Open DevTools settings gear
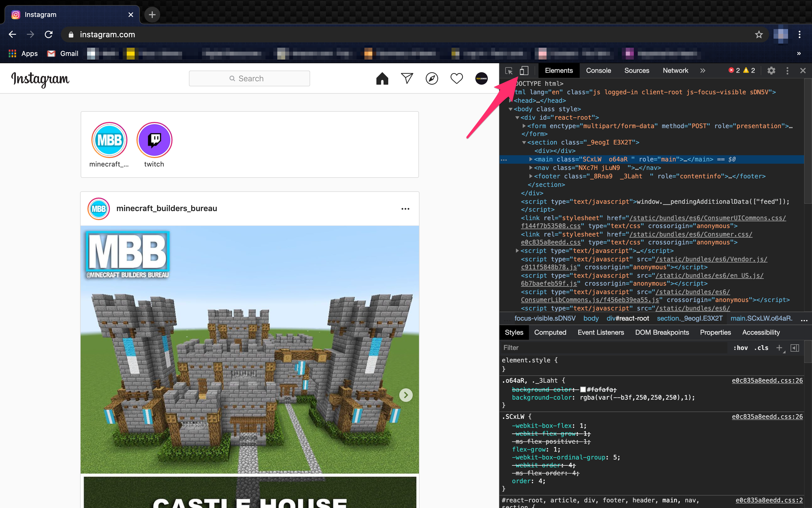 pos(771,71)
